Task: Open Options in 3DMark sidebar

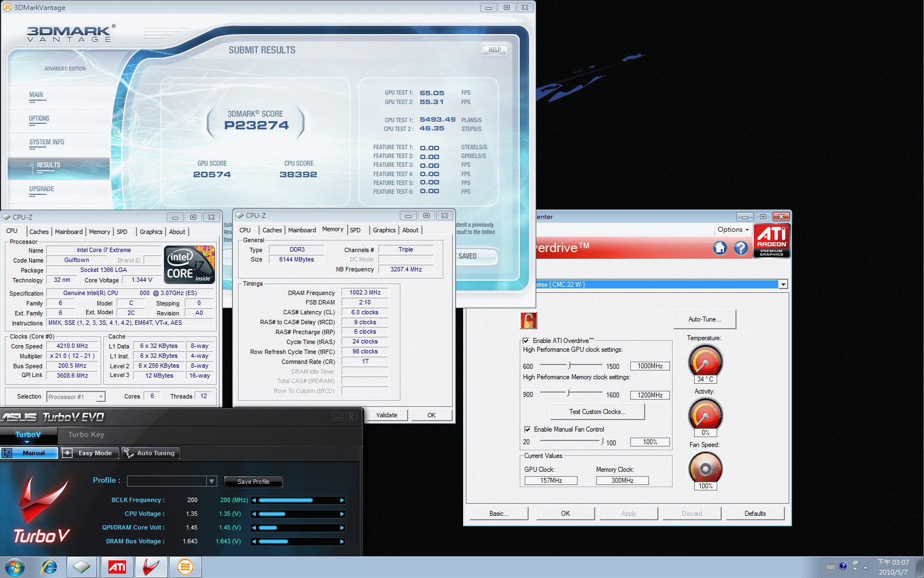Action: (x=39, y=118)
